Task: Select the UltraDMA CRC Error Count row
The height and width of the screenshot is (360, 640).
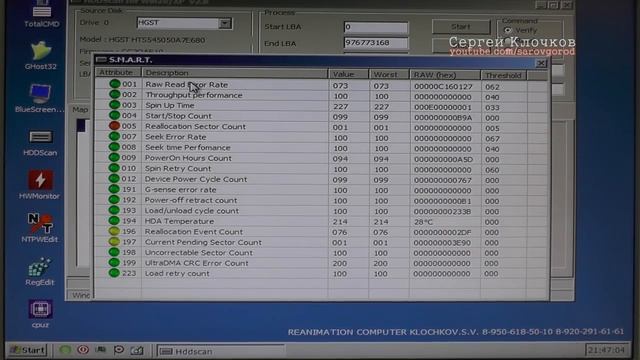Action: coord(321,263)
